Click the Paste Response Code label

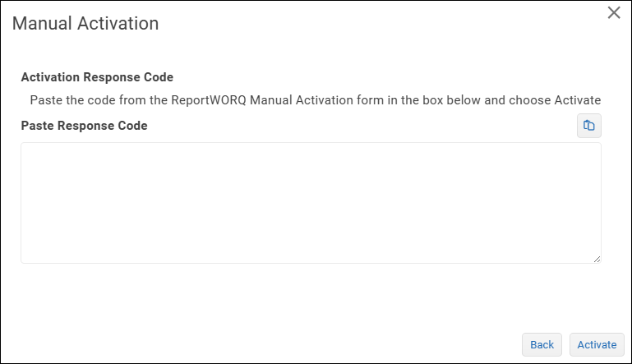click(x=84, y=126)
